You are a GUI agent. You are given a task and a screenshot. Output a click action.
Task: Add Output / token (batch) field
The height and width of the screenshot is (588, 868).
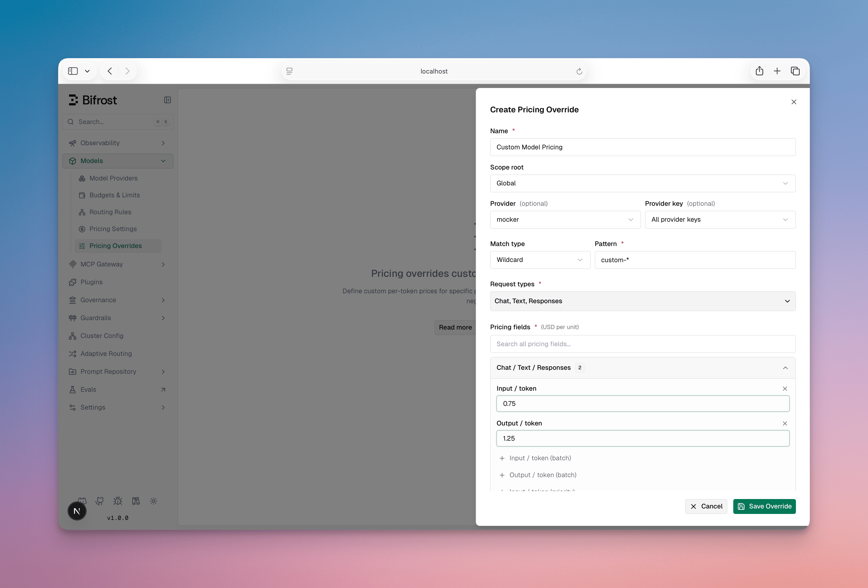pos(538,475)
